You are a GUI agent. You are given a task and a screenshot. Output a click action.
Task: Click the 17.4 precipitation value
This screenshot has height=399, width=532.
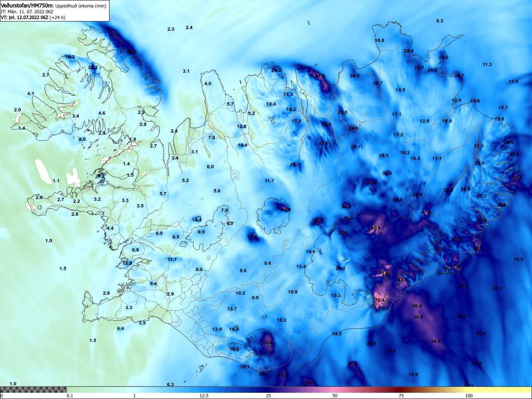pos(513,81)
